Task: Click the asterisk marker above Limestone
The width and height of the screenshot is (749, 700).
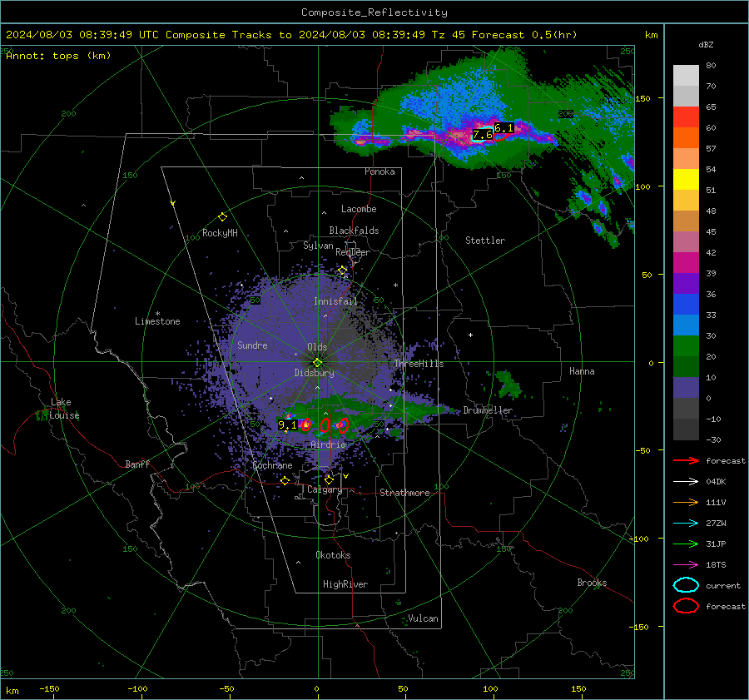Action: pos(157,314)
